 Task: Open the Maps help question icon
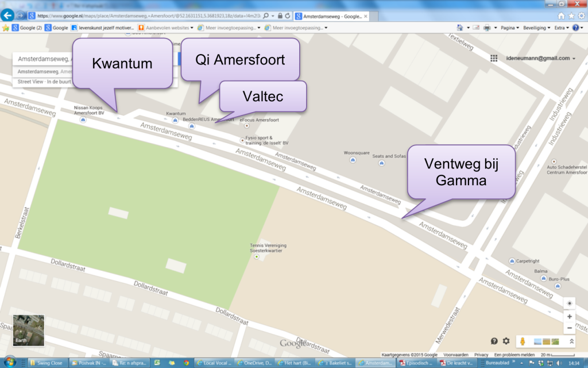coord(494,341)
